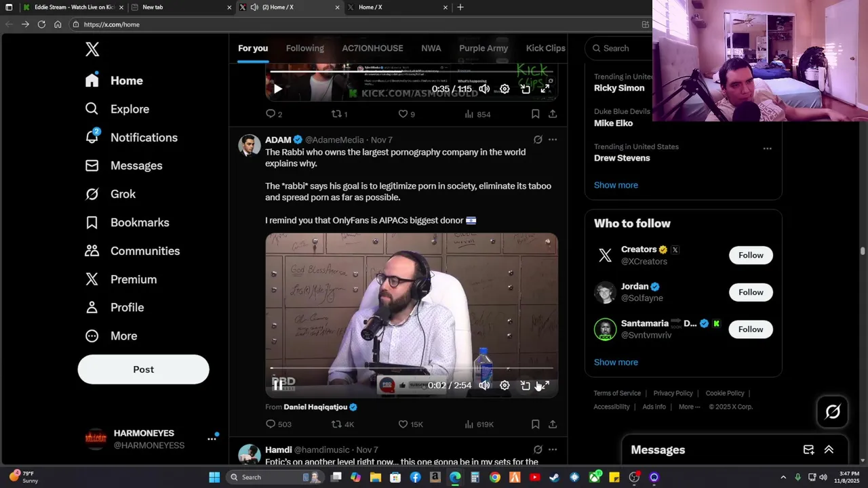
Task: Open the more options on Hamdi's post
Action: tap(553, 449)
